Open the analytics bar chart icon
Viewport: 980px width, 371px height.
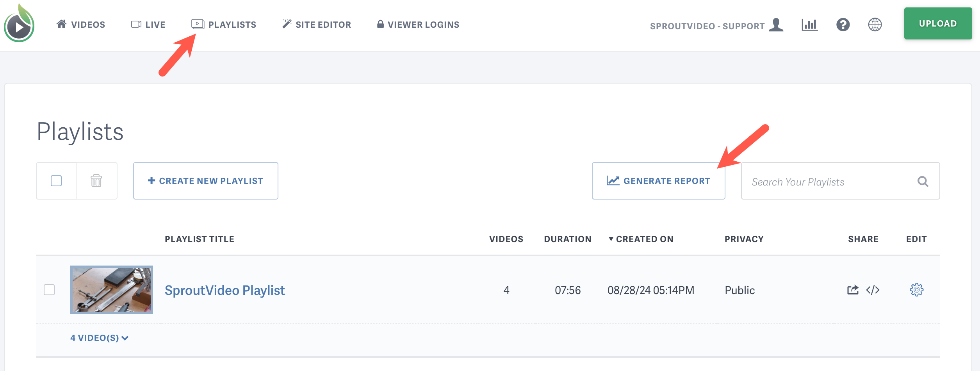(x=809, y=25)
